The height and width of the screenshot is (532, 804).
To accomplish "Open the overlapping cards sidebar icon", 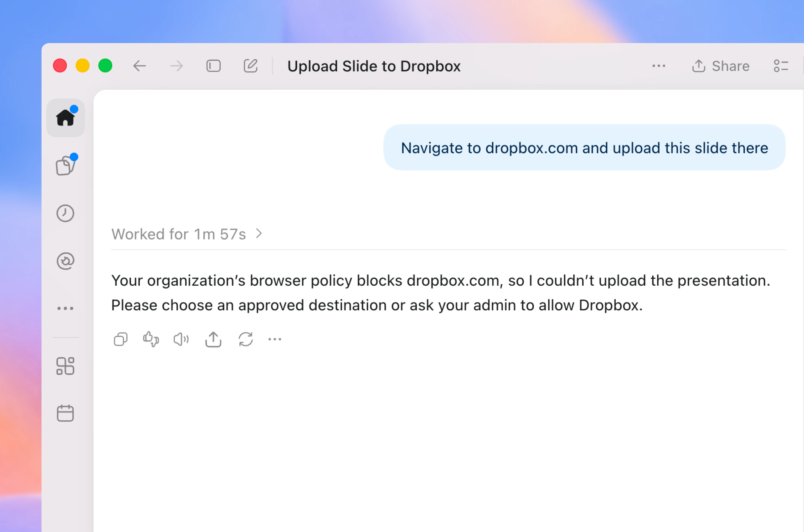I will pos(65,166).
